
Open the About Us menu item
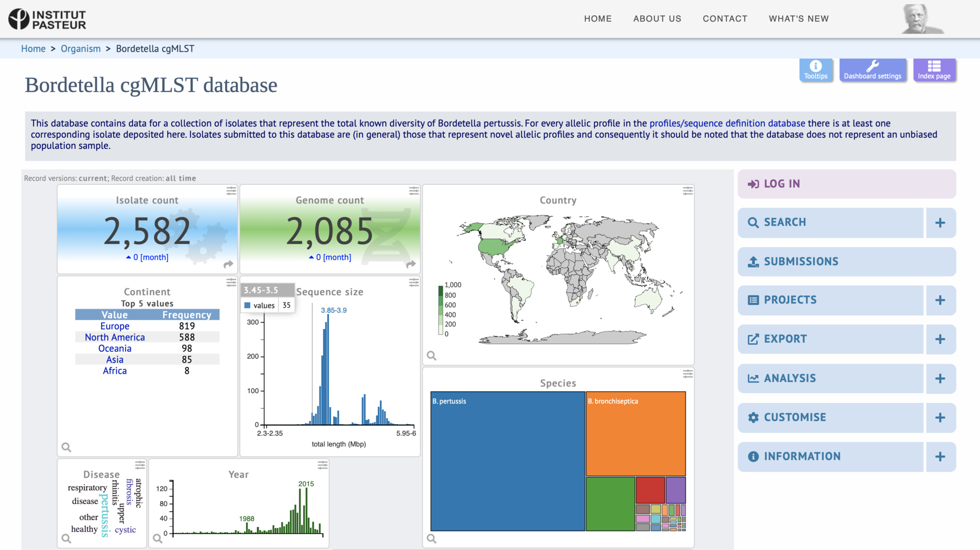(x=657, y=19)
